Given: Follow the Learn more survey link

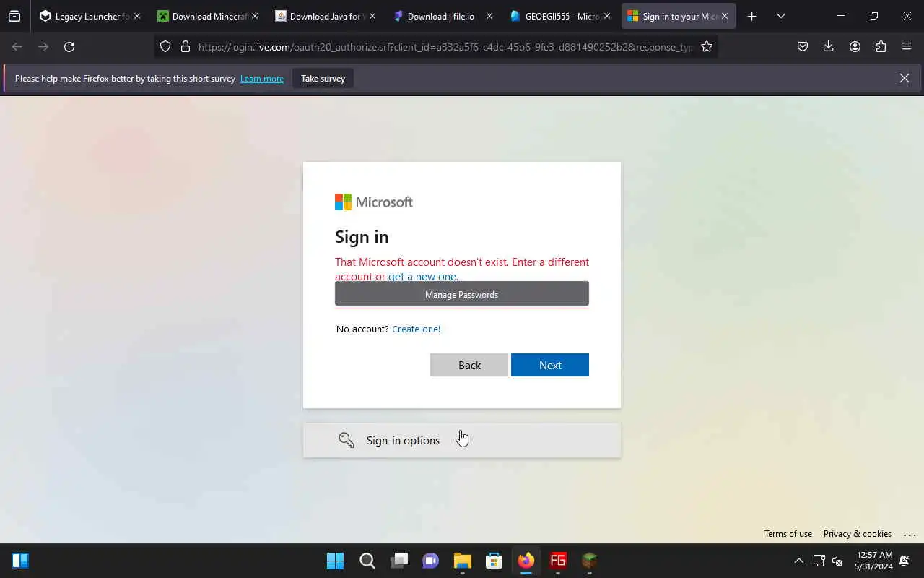Looking at the screenshot, I should tap(262, 79).
